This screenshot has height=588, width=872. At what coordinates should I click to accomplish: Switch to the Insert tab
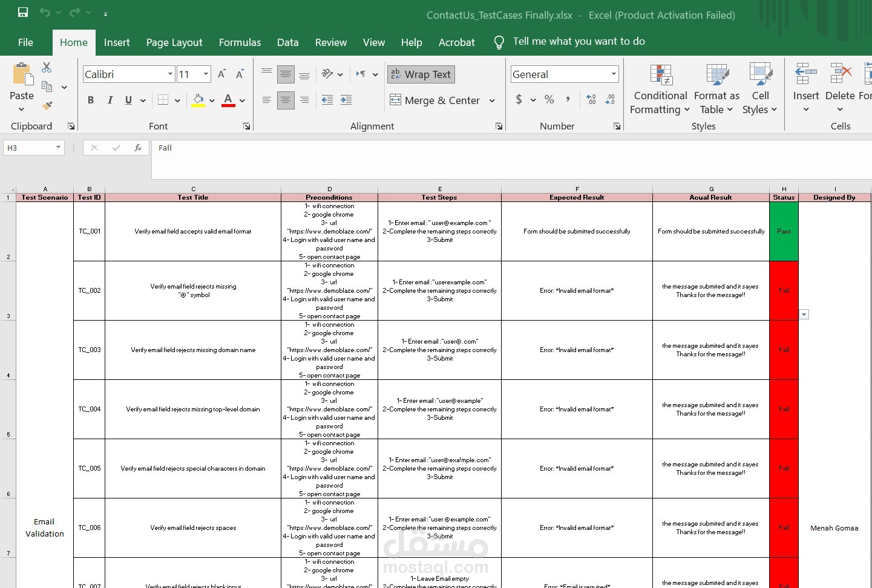click(117, 42)
